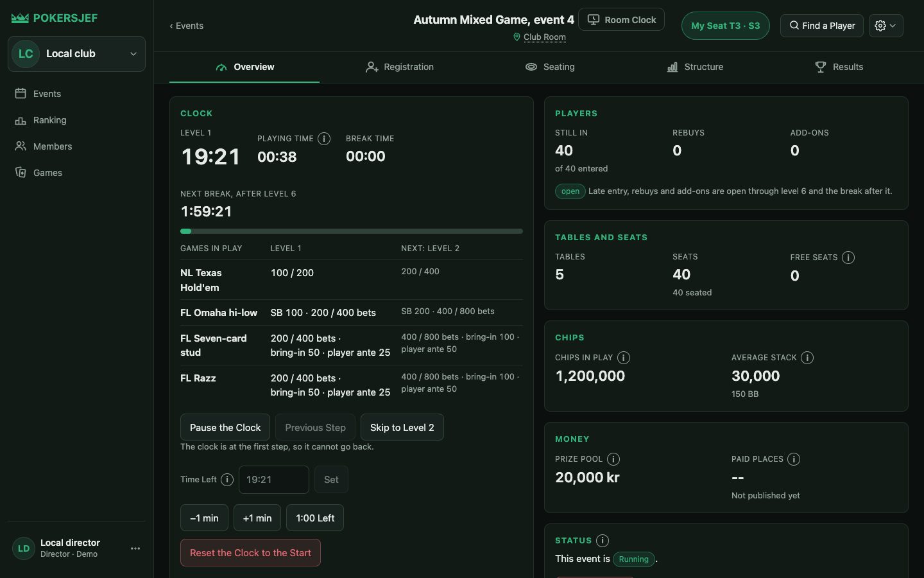Open Ranking in the sidebar

tap(76, 120)
